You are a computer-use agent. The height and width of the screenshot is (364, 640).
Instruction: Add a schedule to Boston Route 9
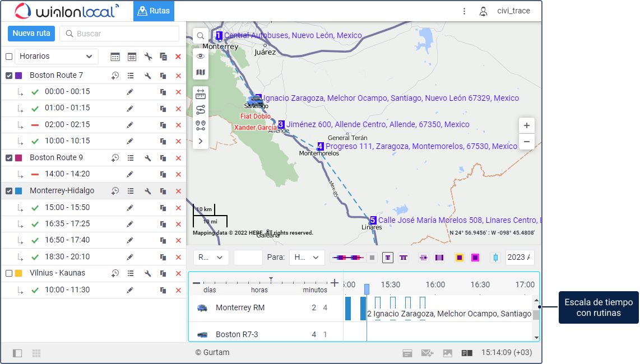point(115,158)
